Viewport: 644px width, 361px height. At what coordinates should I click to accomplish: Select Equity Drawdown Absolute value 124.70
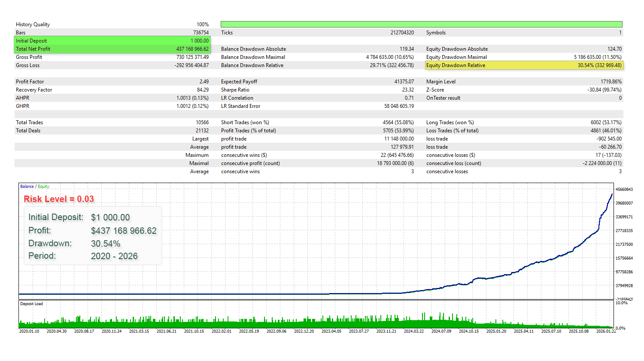614,49
